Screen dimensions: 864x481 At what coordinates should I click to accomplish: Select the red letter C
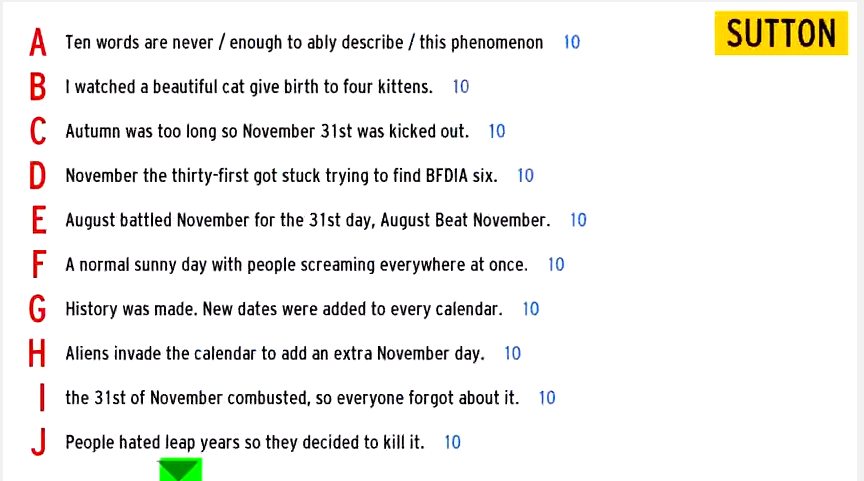tap(38, 131)
